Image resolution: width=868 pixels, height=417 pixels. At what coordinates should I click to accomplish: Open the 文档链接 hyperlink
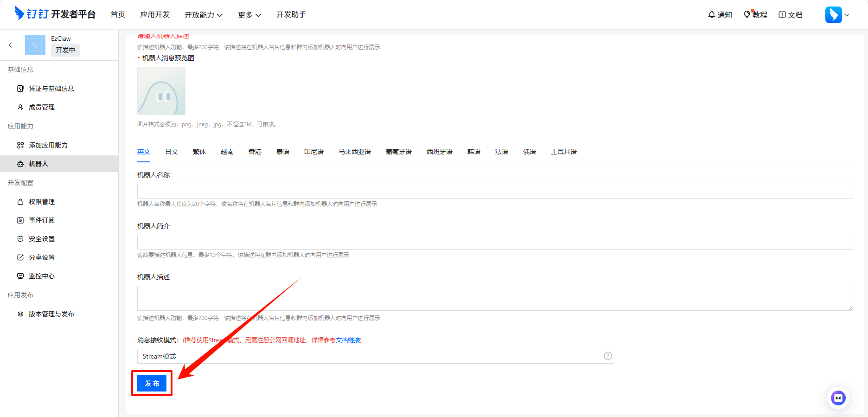(348, 340)
